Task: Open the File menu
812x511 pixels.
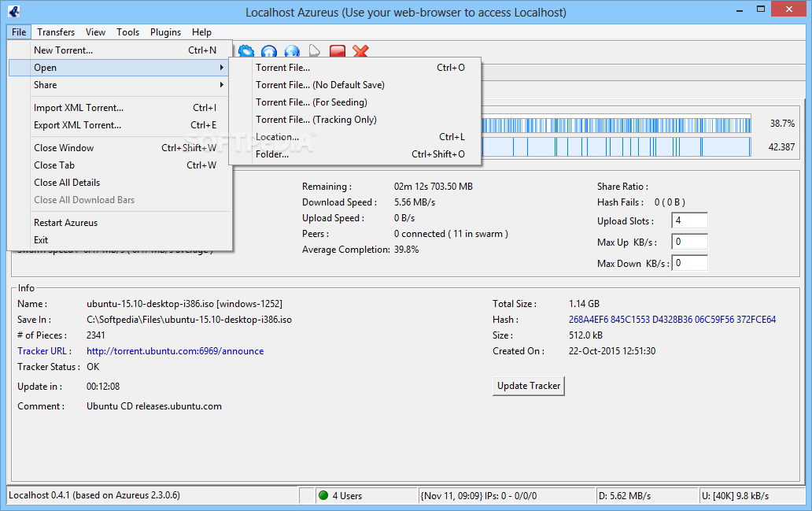Action: 19,32
